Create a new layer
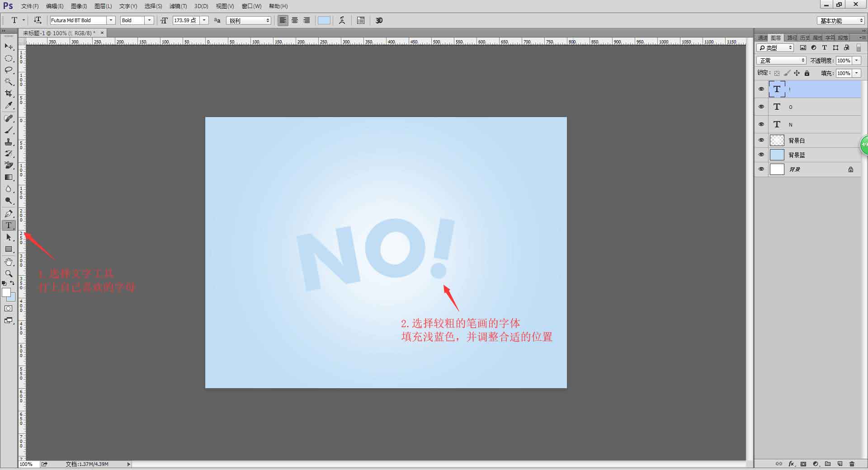Image resolution: width=868 pixels, height=470 pixels. point(840,464)
